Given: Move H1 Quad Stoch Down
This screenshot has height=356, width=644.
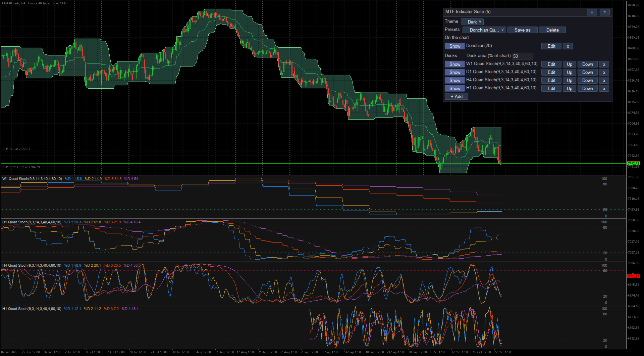Looking at the screenshot, I should point(587,88).
